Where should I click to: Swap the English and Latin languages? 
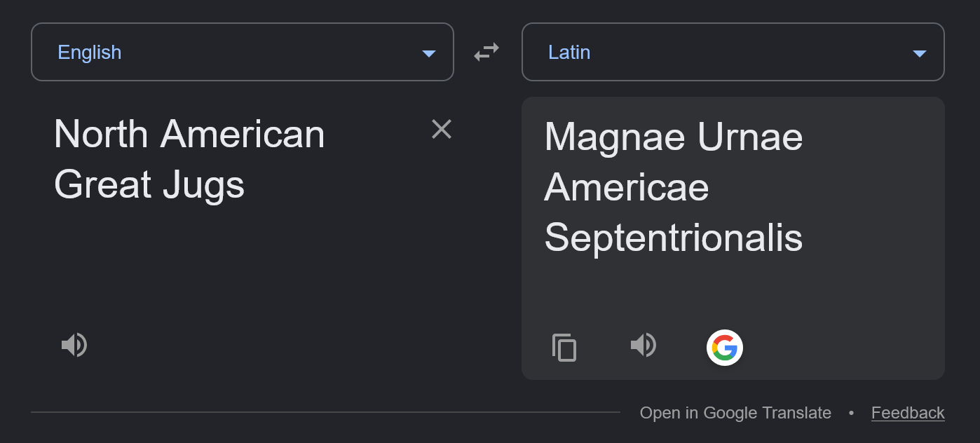point(486,52)
